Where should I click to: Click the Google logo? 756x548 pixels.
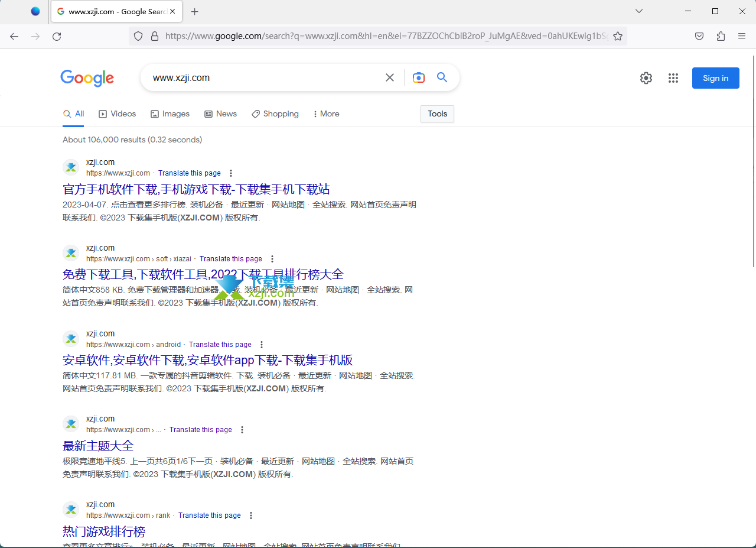click(87, 78)
